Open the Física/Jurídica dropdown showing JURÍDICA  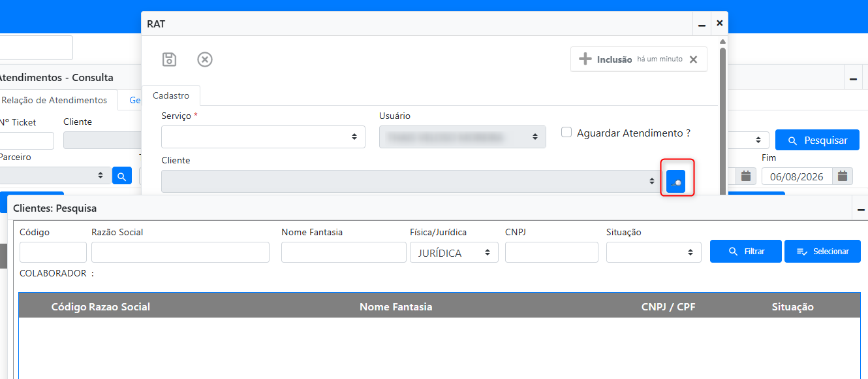coord(454,252)
